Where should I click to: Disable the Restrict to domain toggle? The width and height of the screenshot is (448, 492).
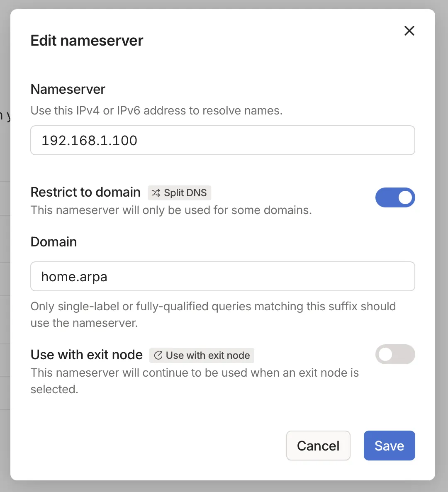click(x=395, y=197)
